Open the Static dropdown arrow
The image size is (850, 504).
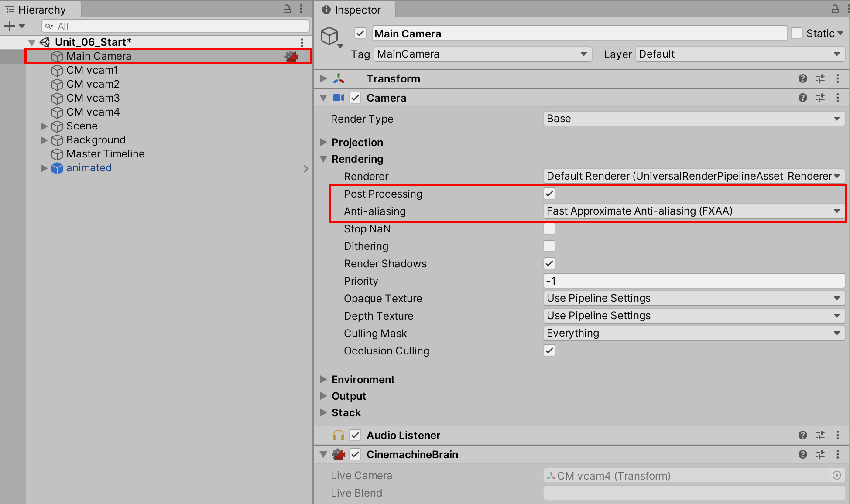840,34
